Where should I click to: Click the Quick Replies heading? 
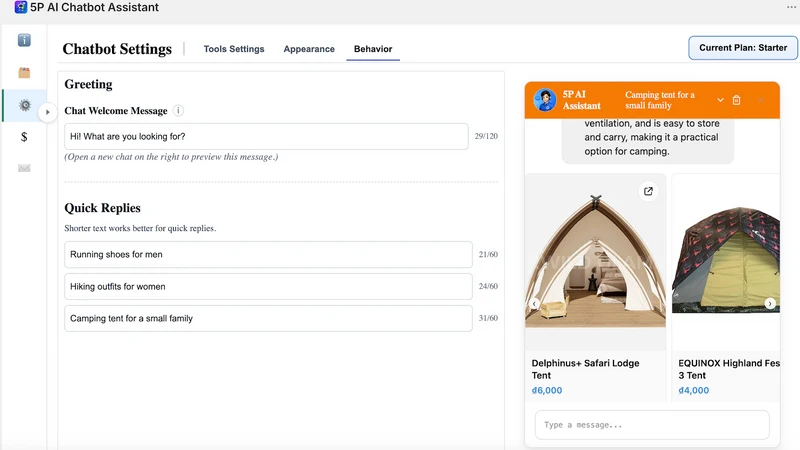click(x=102, y=208)
